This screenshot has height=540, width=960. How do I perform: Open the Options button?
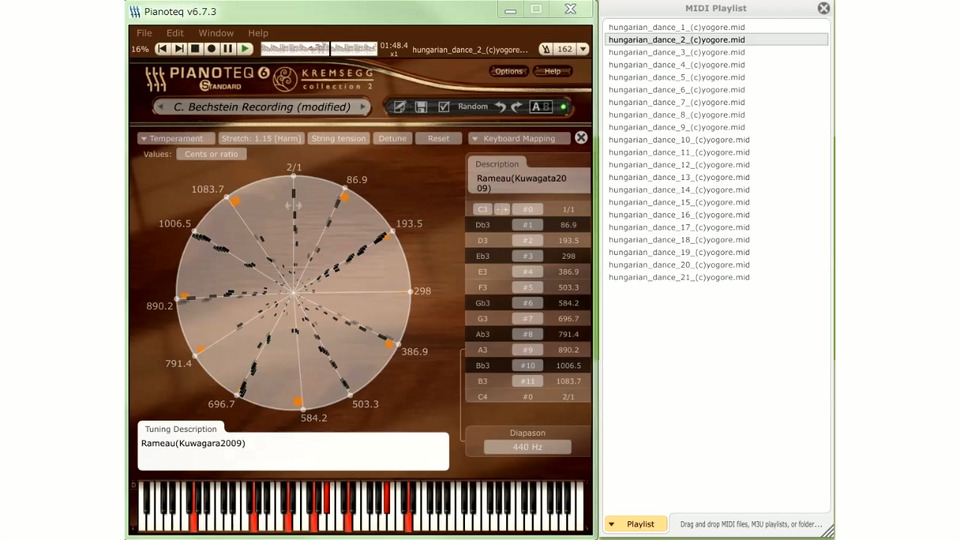coord(508,71)
